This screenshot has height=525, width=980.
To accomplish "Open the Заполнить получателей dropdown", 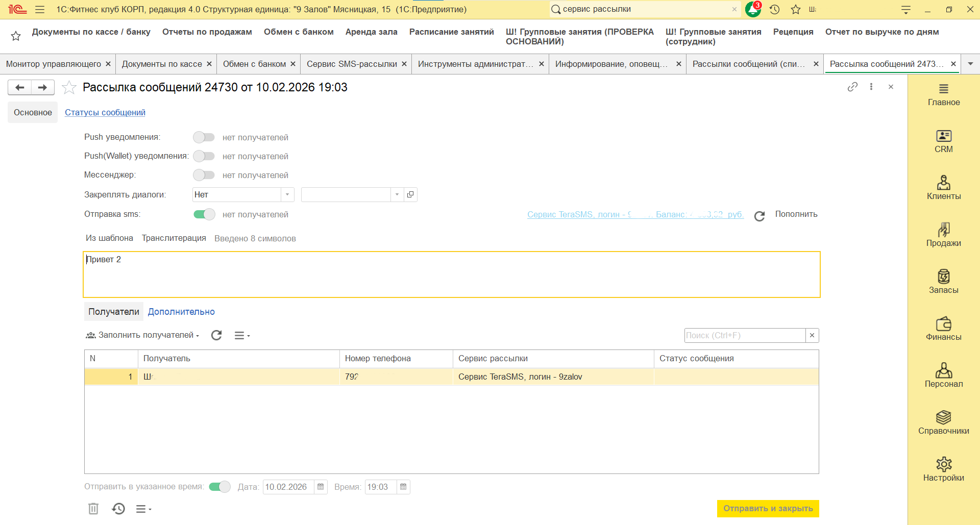I will [x=142, y=335].
